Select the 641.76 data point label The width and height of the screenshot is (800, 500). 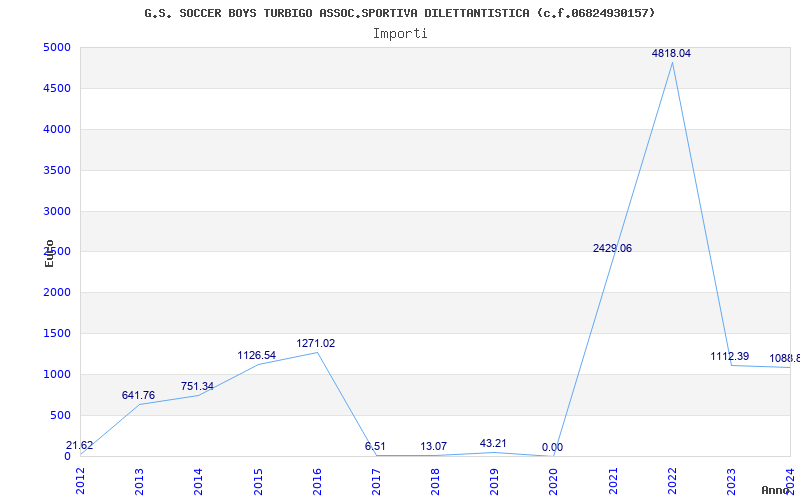click(138, 395)
